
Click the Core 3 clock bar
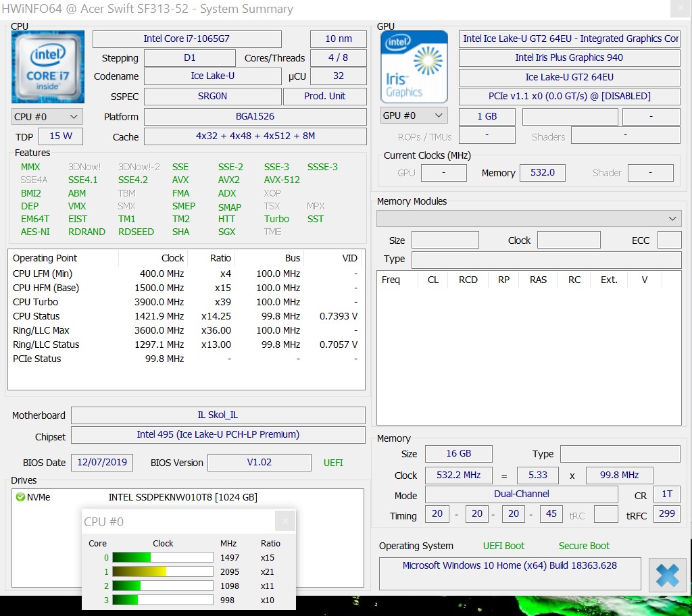pyautogui.click(x=163, y=600)
